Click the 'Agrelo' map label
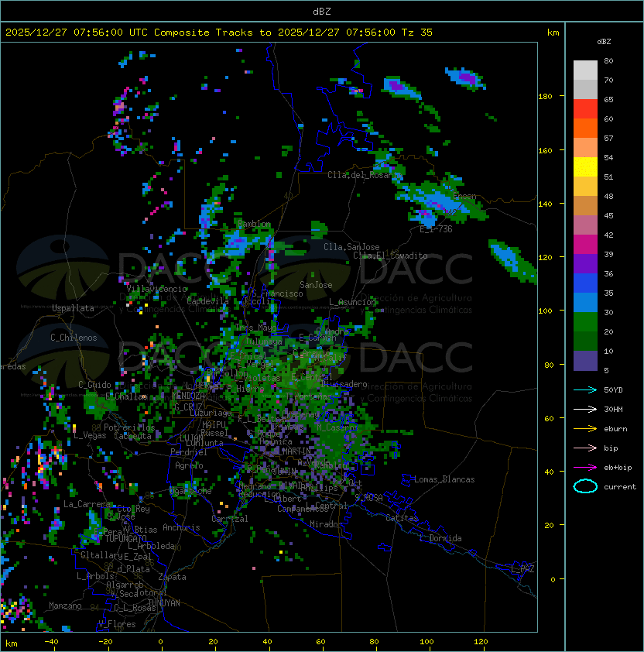The image size is (644, 652). (189, 465)
